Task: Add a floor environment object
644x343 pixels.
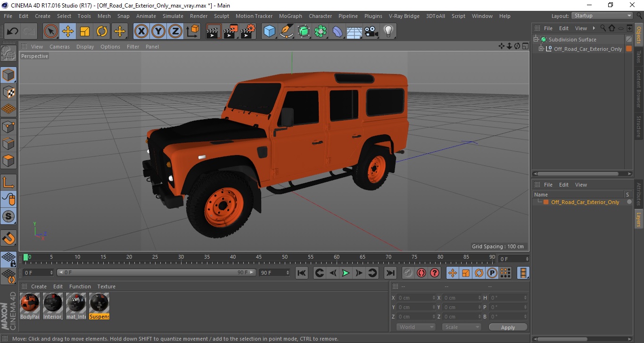Action: pos(355,32)
